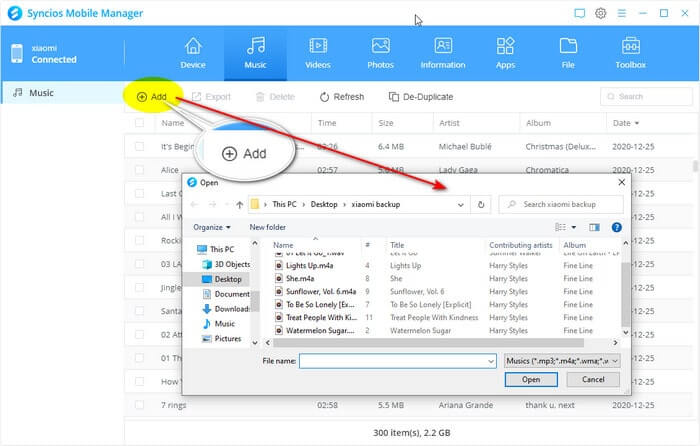Image resolution: width=700 pixels, height=446 pixels.
Task: Click the Delete button in toolbar
Action: coord(275,96)
